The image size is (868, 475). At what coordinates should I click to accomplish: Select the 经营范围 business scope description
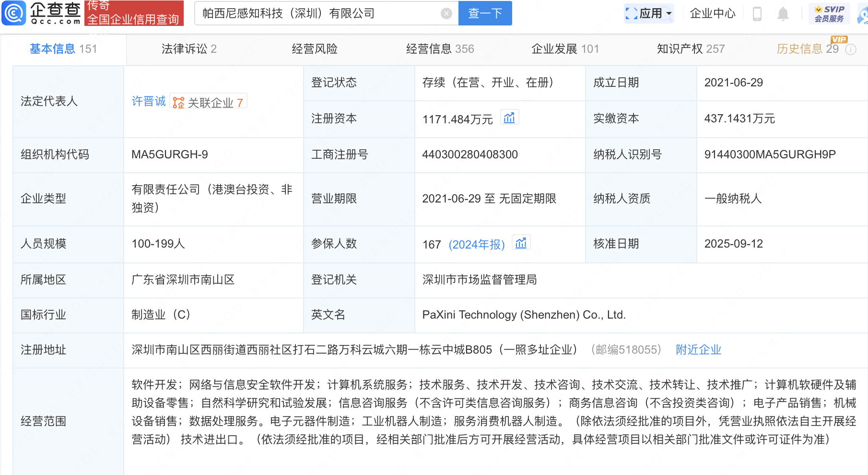(494, 412)
